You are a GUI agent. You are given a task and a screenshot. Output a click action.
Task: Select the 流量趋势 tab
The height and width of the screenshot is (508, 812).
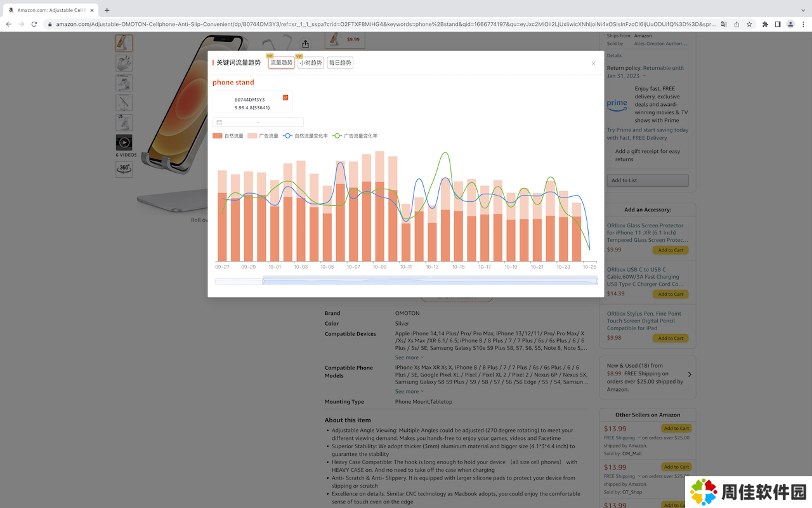tap(281, 63)
